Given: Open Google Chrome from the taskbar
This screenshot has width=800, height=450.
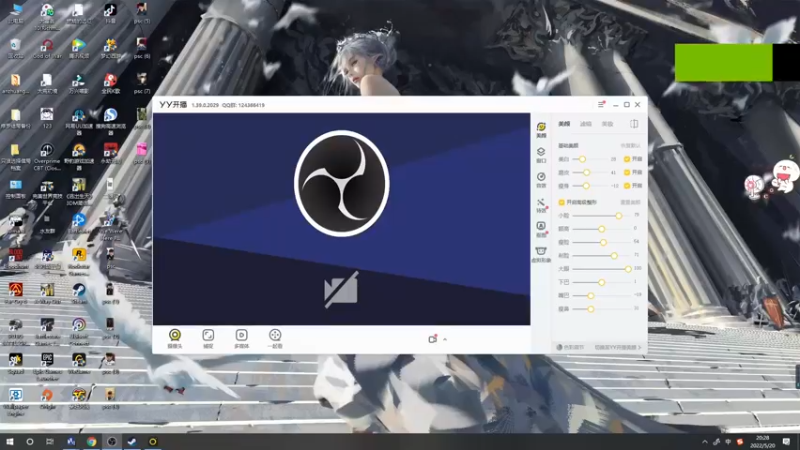Looking at the screenshot, I should click(91, 442).
